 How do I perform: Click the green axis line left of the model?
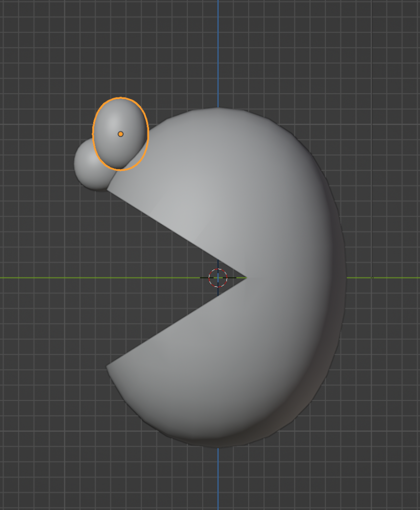coord(75,278)
